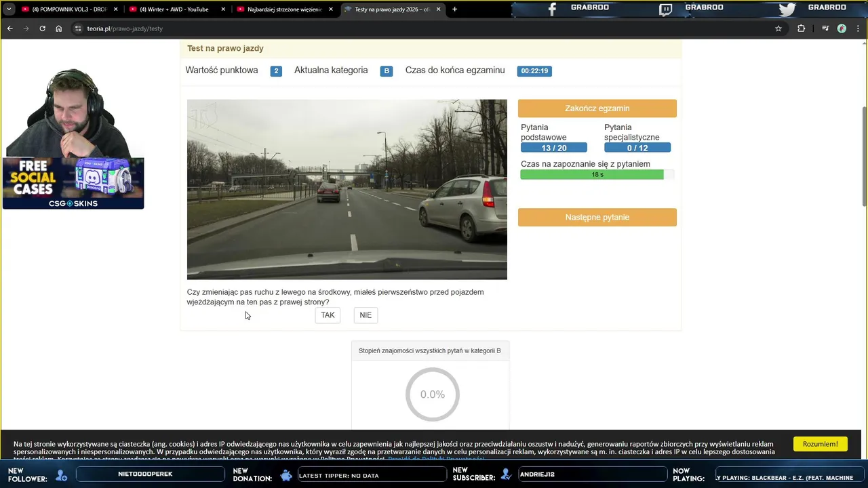The image size is (868, 488).
Task: Answer TAK to the question
Action: pyautogui.click(x=328, y=315)
